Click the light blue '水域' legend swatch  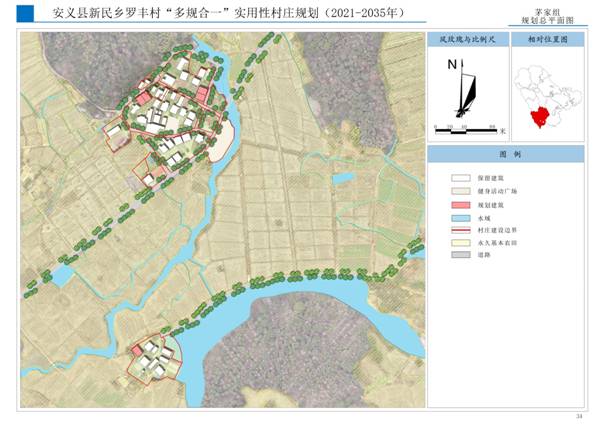[461, 218]
